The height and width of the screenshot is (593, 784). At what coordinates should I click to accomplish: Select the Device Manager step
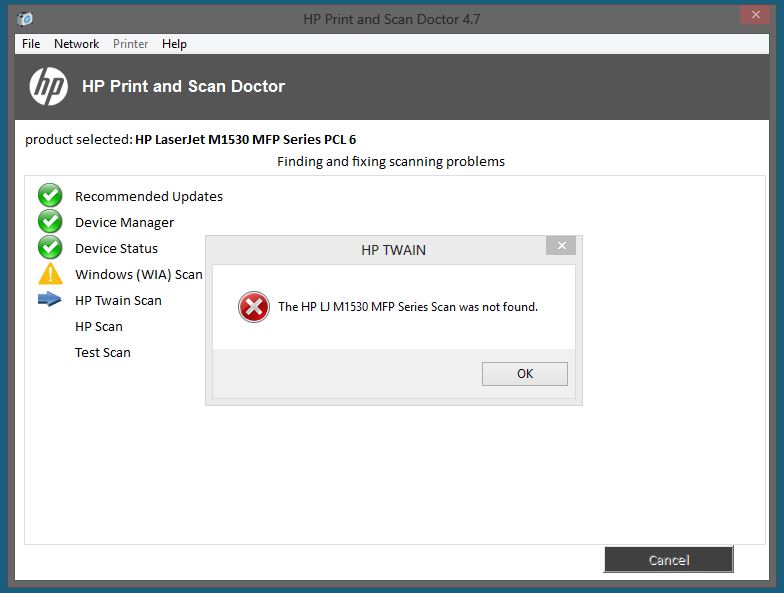pos(124,222)
